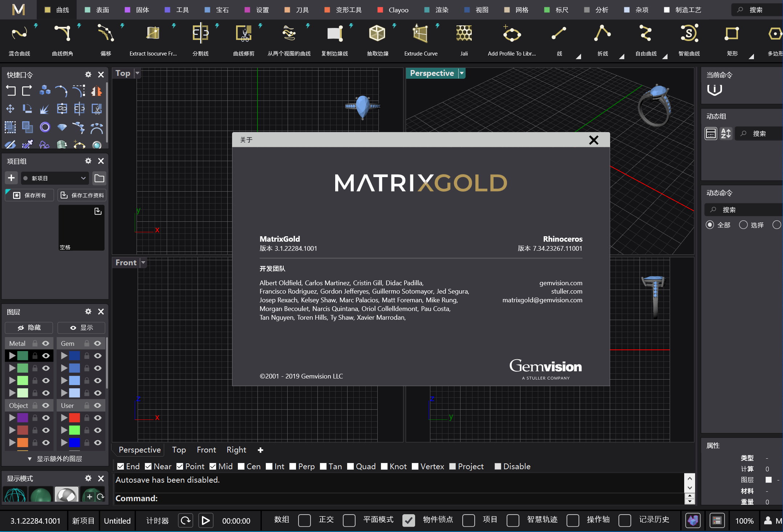This screenshot has width=783, height=532.
Task: Click the list icon beside 100% in status bar
Action: click(717, 521)
